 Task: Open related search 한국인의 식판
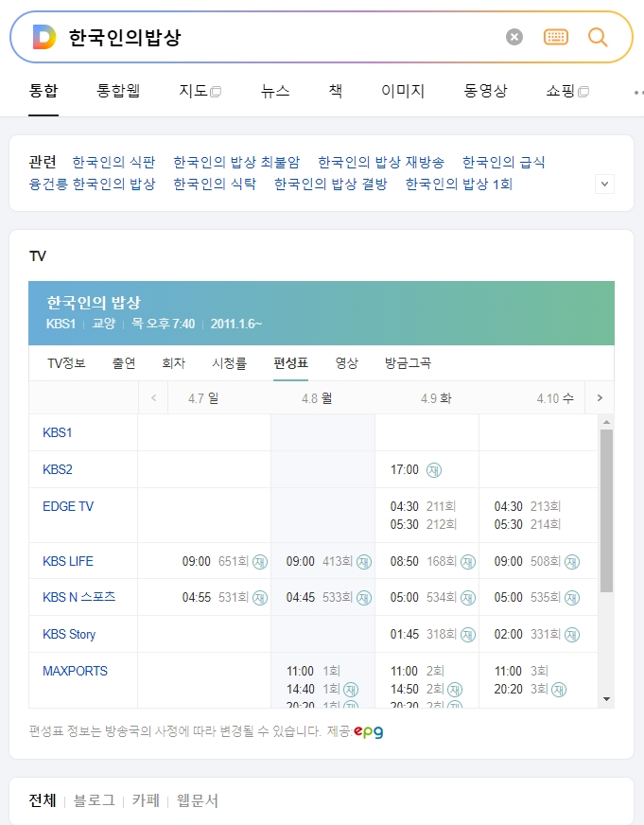pos(113,162)
